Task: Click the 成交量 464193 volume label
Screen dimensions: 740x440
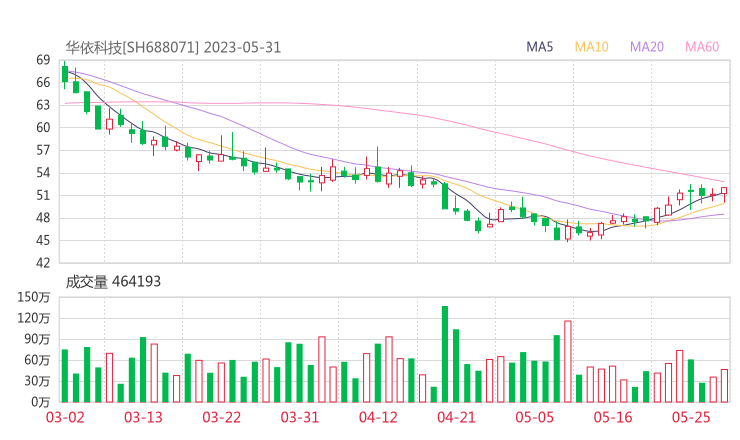Action: (x=113, y=282)
